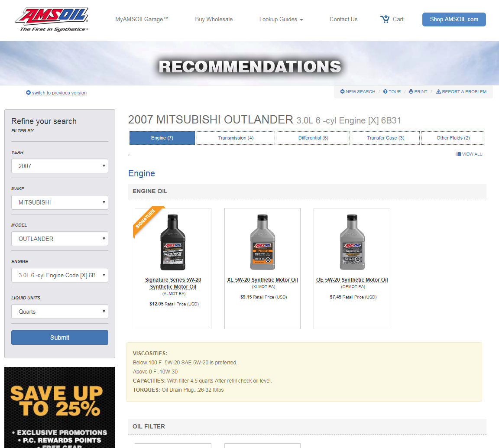Viewport: 499px width, 448px height.
Task: Click the NEW SEARCH link
Action: coord(360,92)
